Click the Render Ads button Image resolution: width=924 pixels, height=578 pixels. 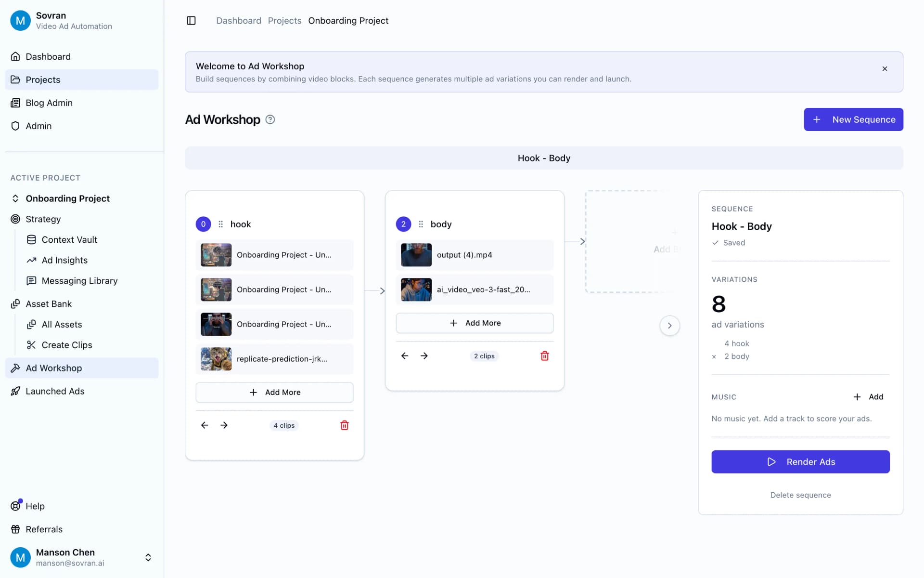tap(800, 462)
